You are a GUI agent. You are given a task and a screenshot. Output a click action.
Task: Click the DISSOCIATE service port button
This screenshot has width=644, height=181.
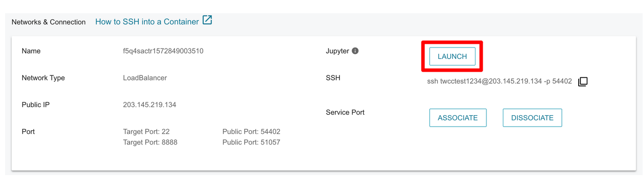[x=532, y=118]
